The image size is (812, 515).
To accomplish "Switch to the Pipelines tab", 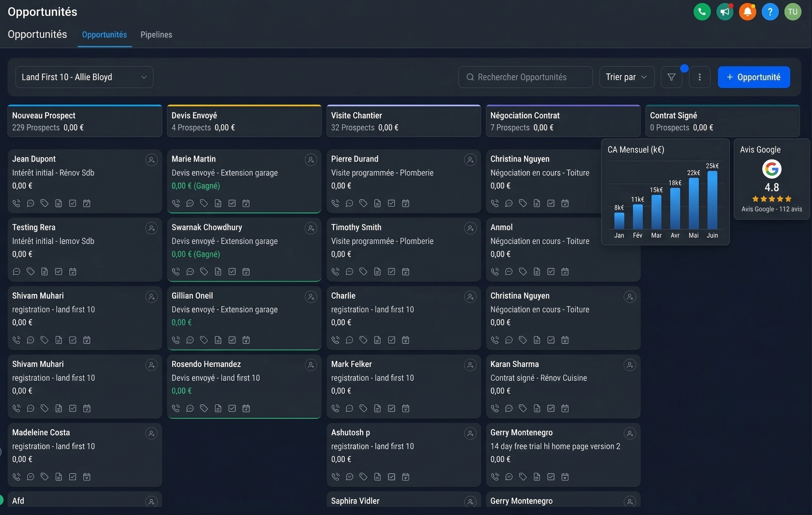I will click(x=156, y=35).
